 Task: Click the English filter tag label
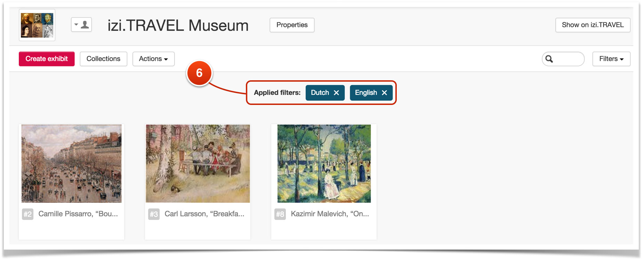click(x=366, y=93)
